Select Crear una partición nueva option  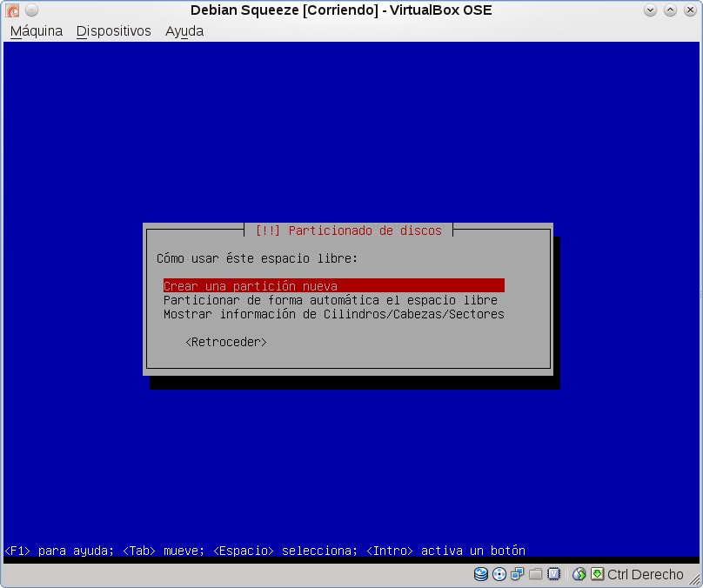(x=334, y=286)
